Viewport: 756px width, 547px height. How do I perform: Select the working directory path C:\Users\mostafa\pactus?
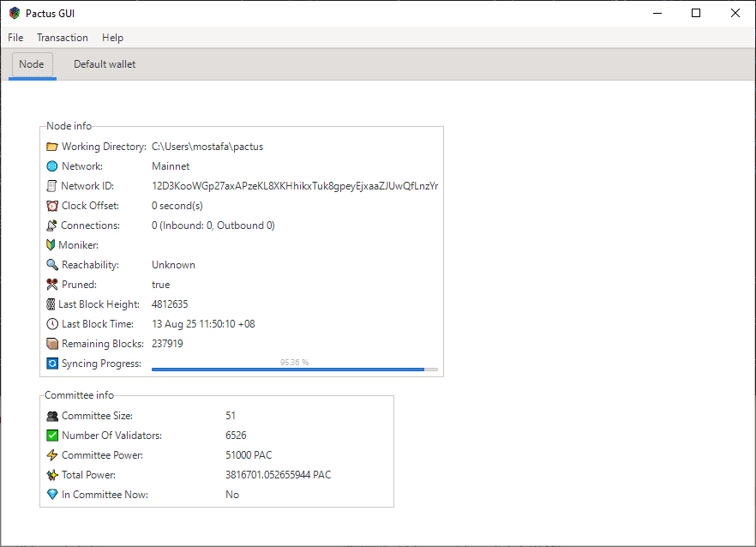pos(207,147)
